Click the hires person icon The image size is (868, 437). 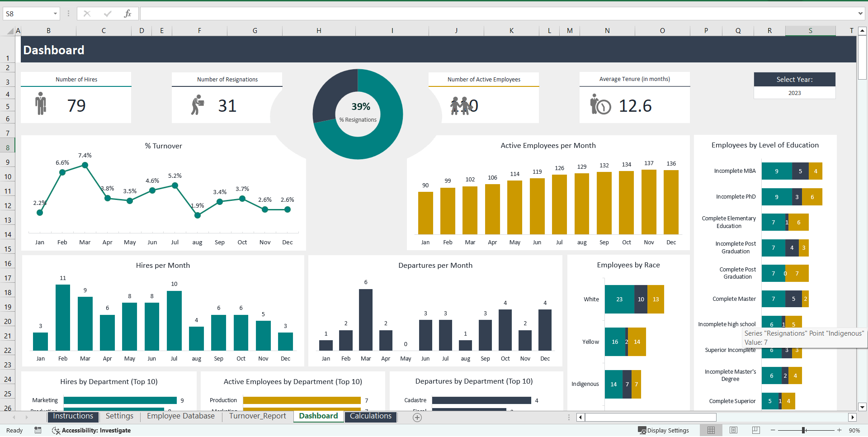pos(41,104)
